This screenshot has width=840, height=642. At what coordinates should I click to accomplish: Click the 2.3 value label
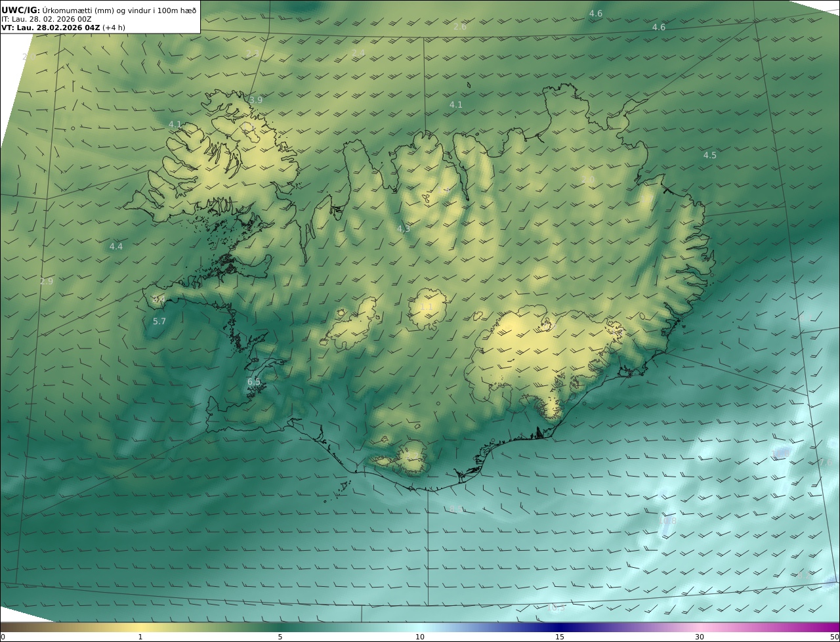[x=253, y=54]
